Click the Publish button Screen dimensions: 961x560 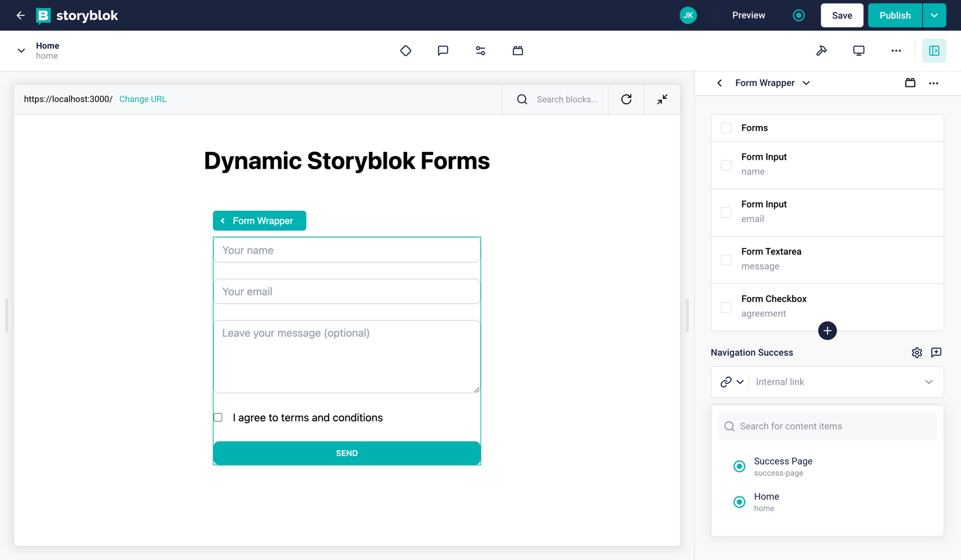(895, 16)
